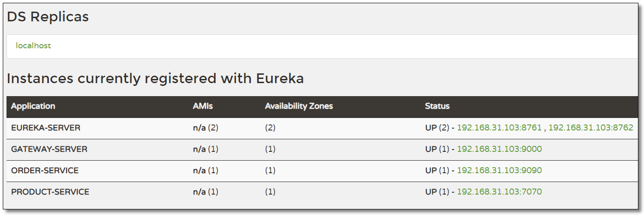The image size is (644, 215).
Task: Click the AMIs column header
Action: pos(202,106)
